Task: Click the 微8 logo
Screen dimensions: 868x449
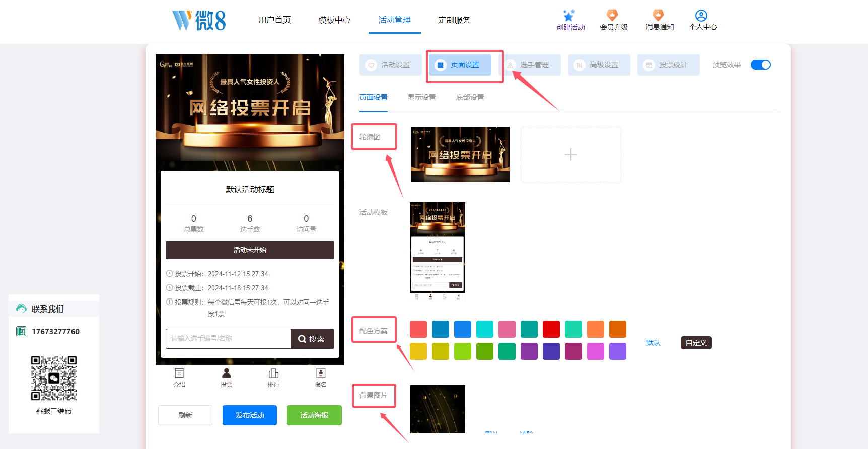Action: 199,20
